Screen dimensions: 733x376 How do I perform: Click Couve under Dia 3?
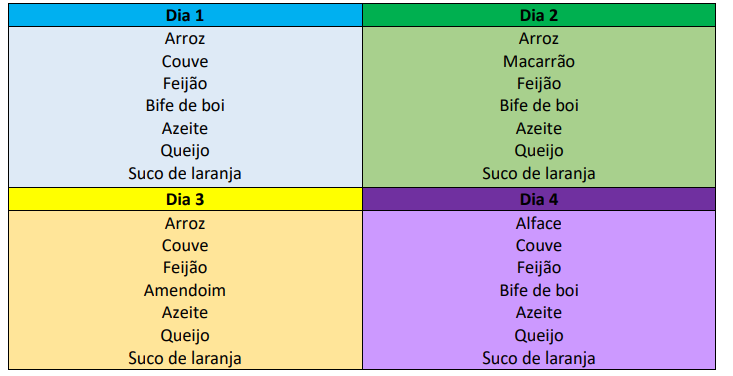tap(185, 246)
